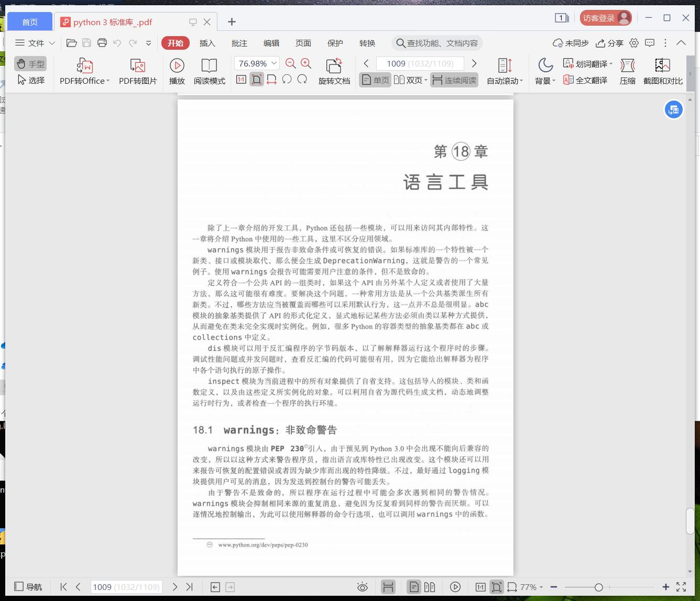
Task: Click the ribbon page number field
Action: pos(420,63)
